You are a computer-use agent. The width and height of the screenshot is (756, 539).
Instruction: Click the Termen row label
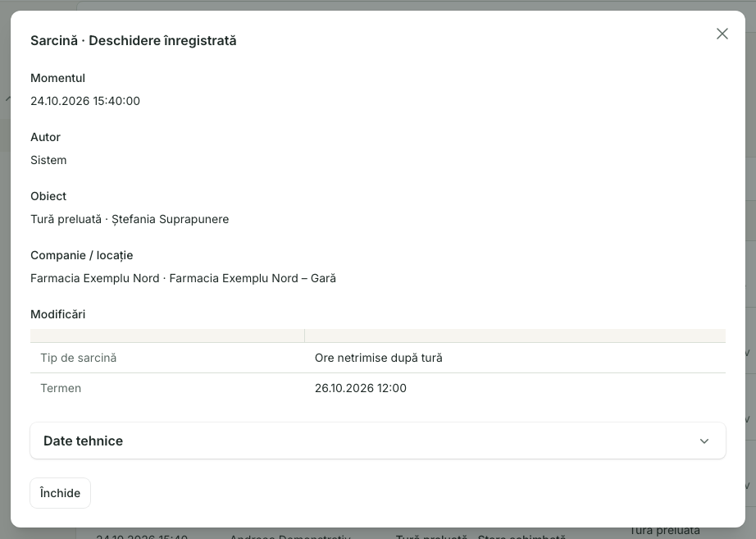click(x=61, y=388)
